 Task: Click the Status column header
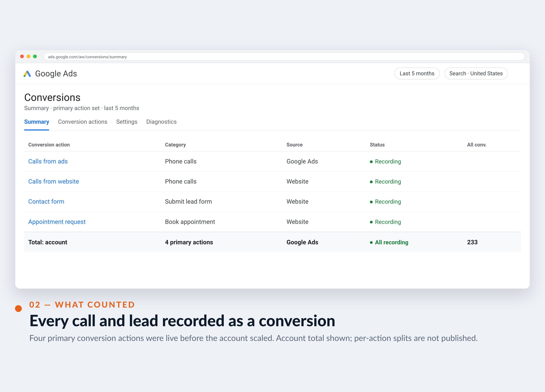pyautogui.click(x=377, y=145)
